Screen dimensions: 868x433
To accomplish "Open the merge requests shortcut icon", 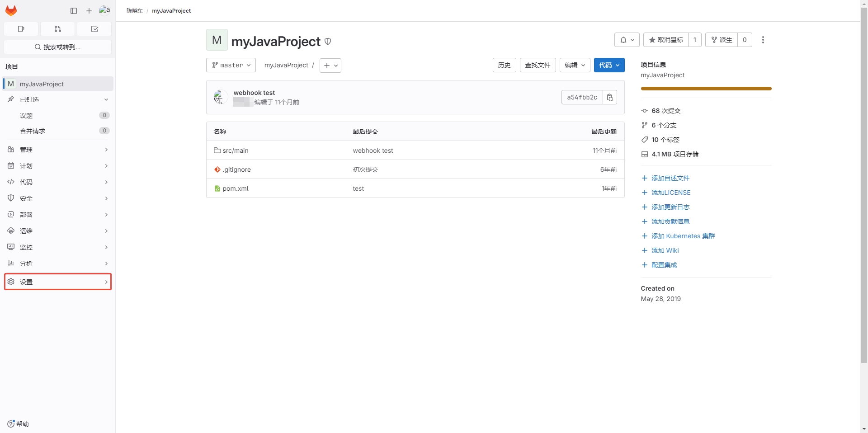I will (58, 29).
